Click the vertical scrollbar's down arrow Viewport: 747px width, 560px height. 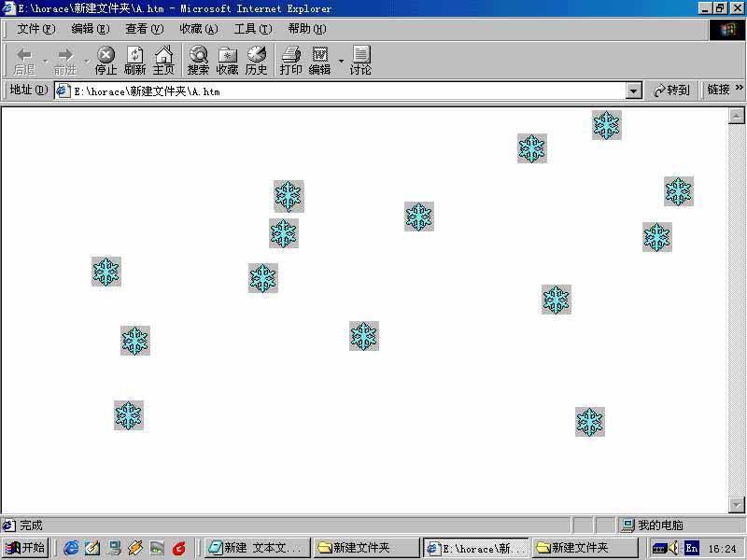pyautogui.click(x=736, y=505)
